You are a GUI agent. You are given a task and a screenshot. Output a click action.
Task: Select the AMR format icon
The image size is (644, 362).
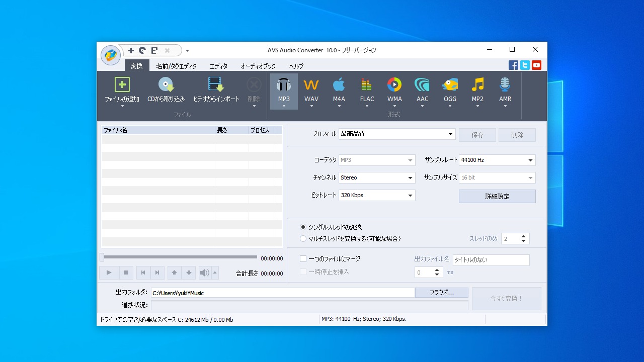click(505, 84)
